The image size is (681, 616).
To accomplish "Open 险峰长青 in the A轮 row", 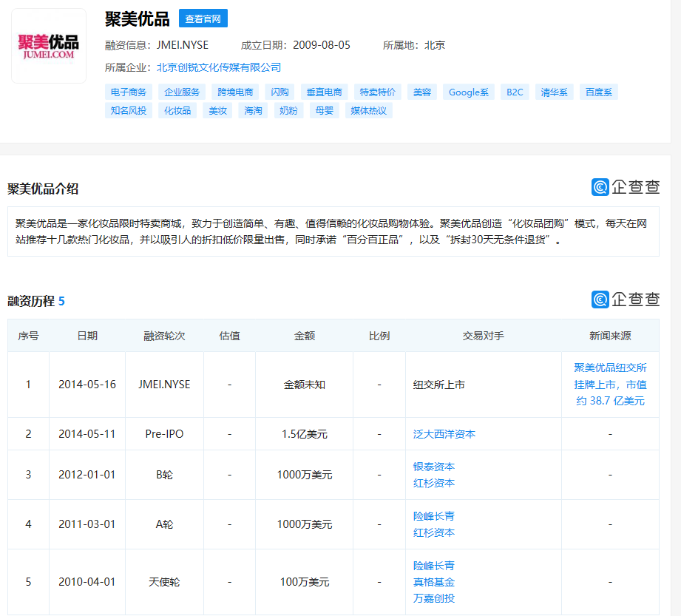I will (434, 516).
